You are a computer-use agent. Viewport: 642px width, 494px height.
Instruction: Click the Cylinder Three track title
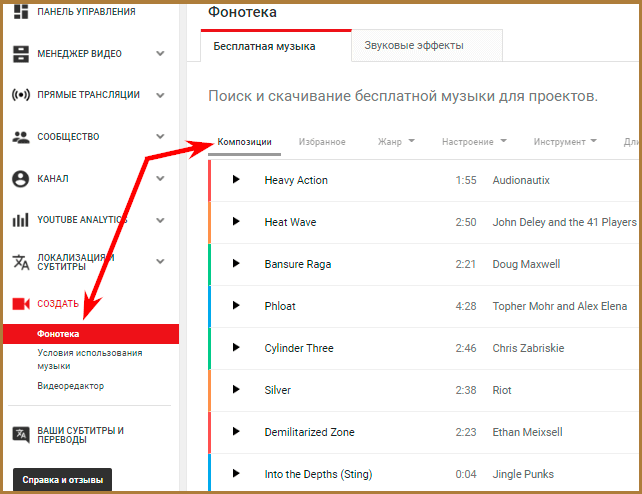pos(299,348)
